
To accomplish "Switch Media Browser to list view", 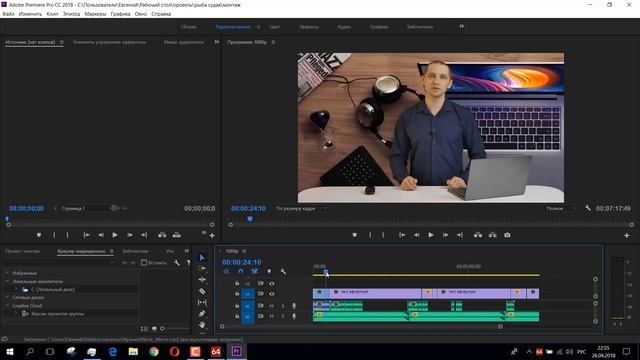I will (144, 328).
